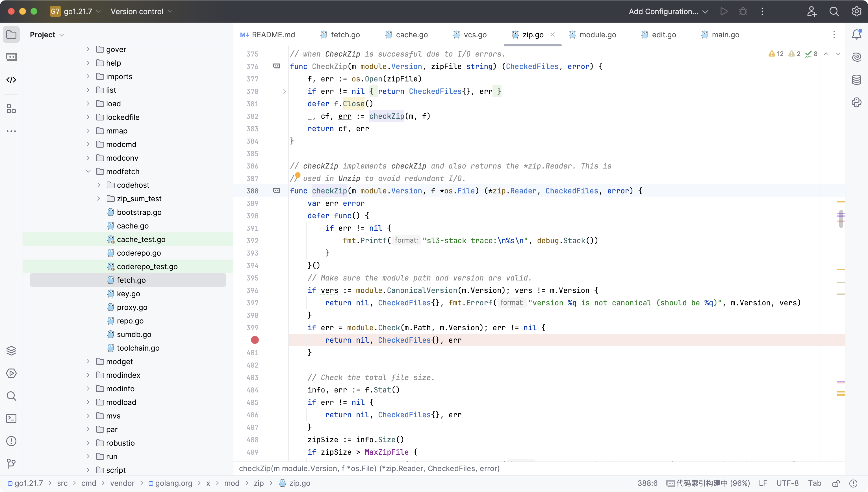Expand the folded block at line 378
Screen dimensions: 868x492
click(x=285, y=91)
